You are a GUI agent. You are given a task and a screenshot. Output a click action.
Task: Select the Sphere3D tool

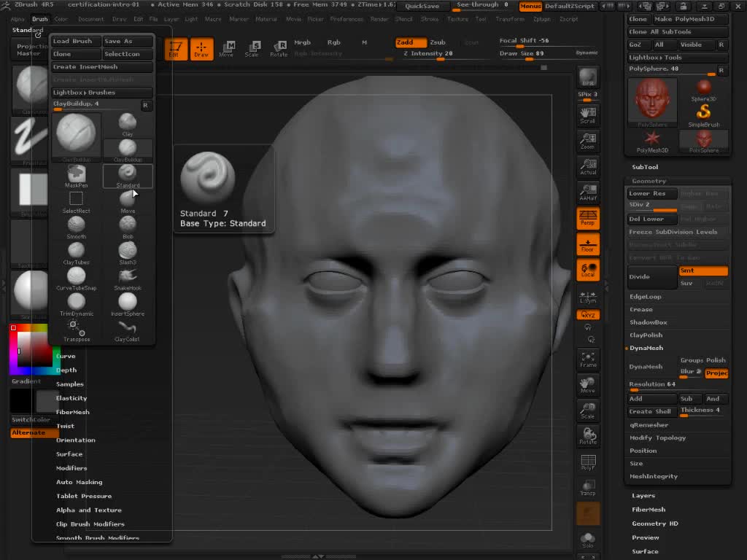pyautogui.click(x=704, y=90)
